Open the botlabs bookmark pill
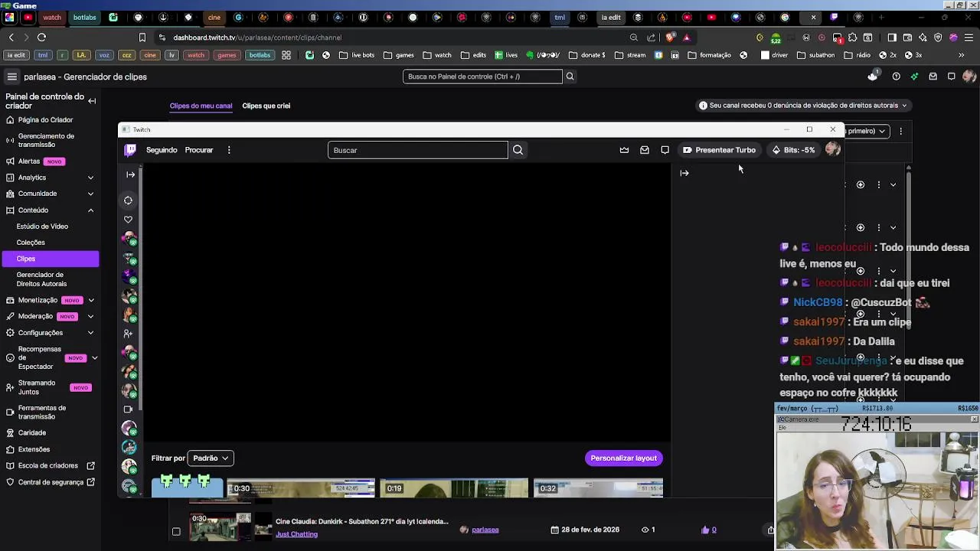980x551 pixels. (x=260, y=55)
